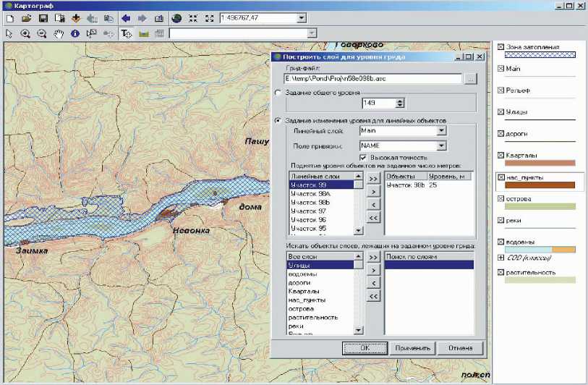This screenshot has height=385, width=588.
Task: Click the blue back arrow icon
Action: (125, 17)
